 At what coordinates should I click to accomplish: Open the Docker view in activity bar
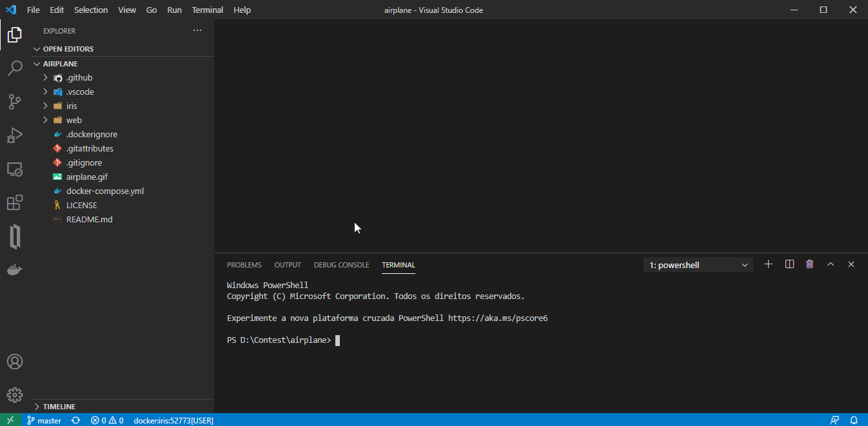15,269
